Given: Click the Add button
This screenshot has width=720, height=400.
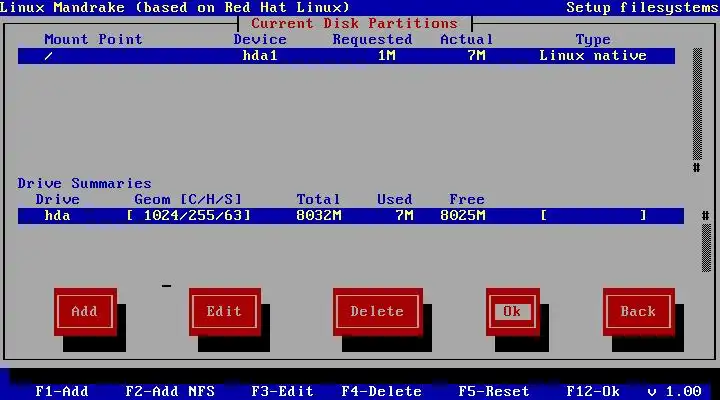Looking at the screenshot, I should (85, 312).
